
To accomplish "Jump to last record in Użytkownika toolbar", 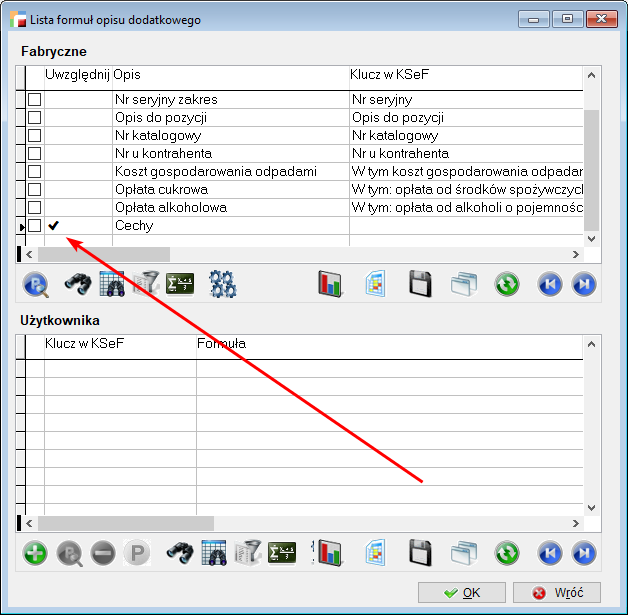I will pos(583,553).
